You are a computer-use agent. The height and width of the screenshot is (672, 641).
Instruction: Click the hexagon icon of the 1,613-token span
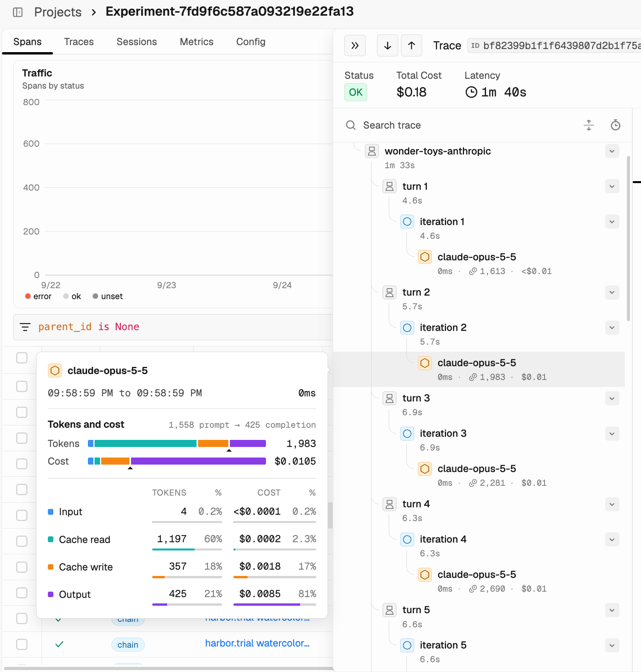[x=425, y=257]
